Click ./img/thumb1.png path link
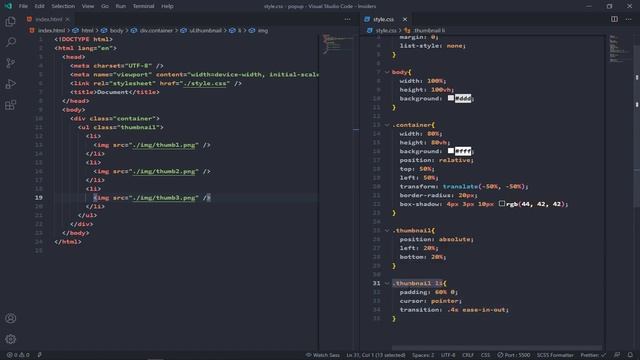Image resolution: width=640 pixels, height=360 pixels. (165, 145)
